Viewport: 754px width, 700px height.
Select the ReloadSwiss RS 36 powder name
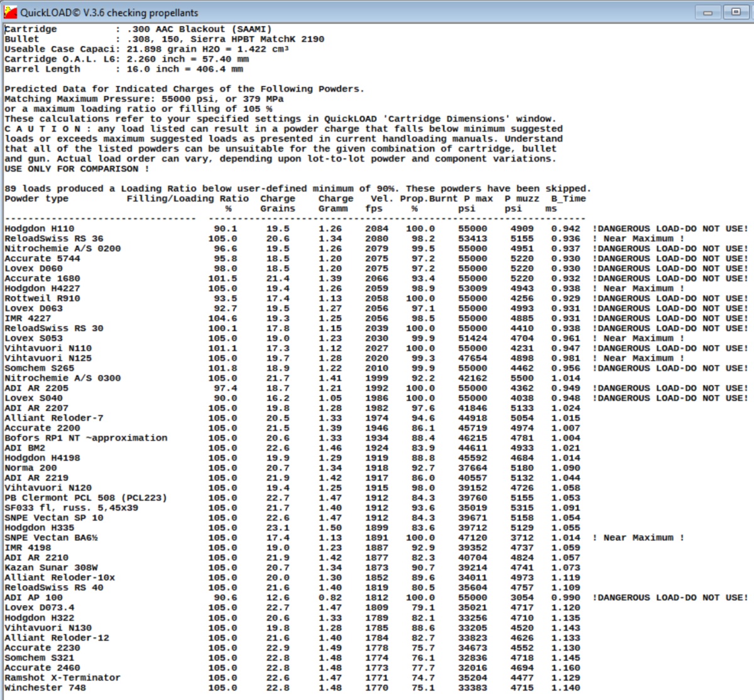(x=54, y=239)
